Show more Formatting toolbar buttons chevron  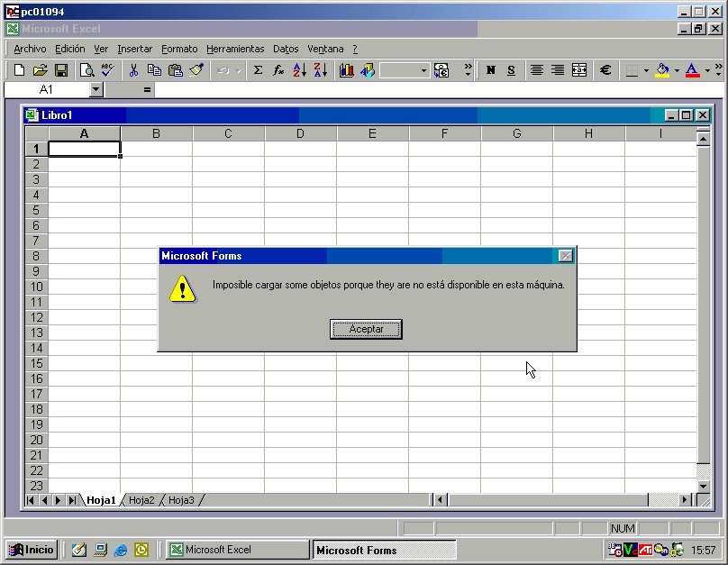719,70
